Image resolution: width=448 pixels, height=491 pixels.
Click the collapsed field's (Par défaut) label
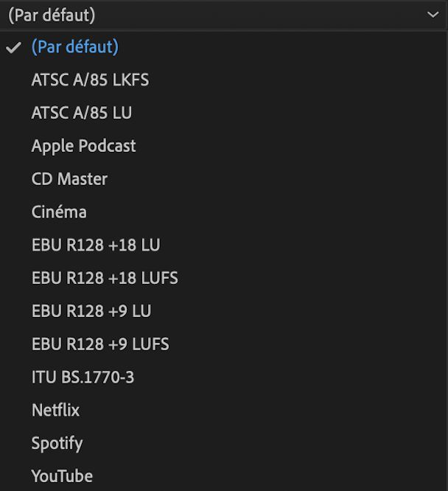(x=52, y=14)
